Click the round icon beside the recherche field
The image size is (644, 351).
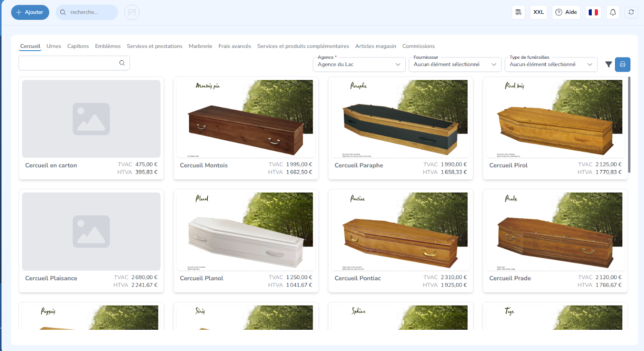(x=132, y=12)
